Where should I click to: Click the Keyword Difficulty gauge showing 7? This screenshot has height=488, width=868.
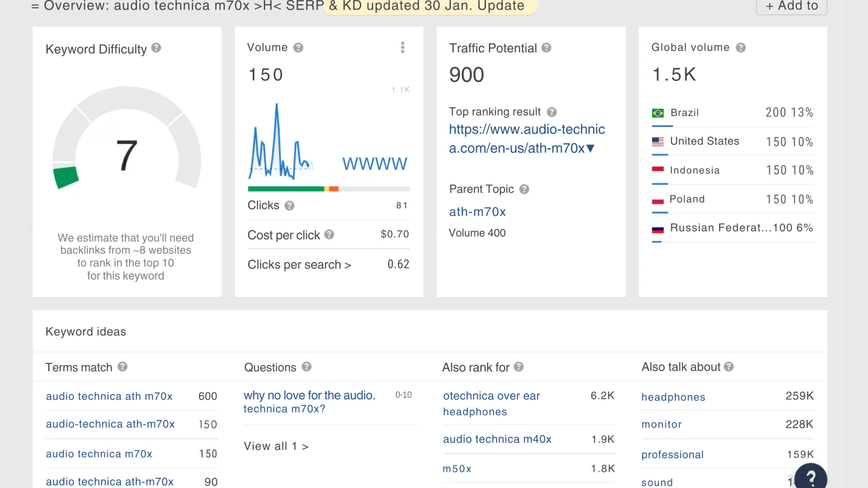[x=127, y=139]
